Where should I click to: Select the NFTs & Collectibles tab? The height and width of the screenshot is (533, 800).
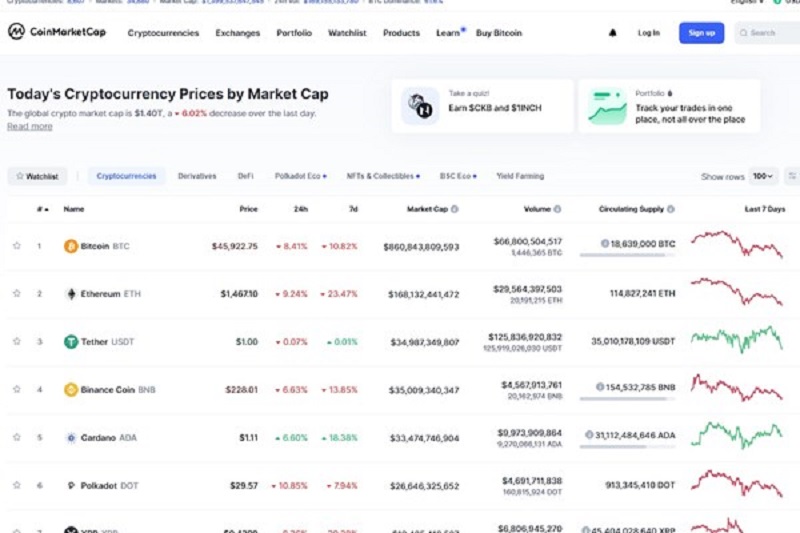point(383,176)
